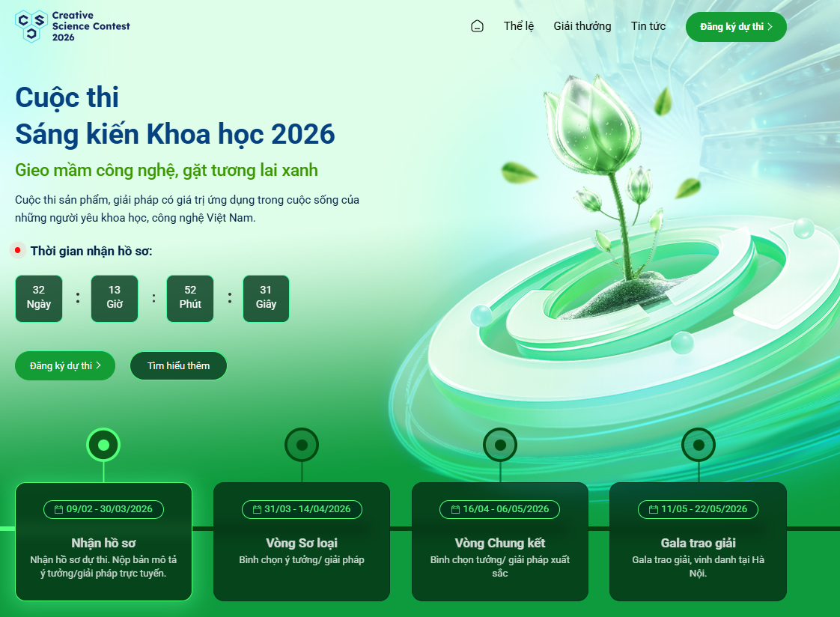Image resolution: width=840 pixels, height=617 pixels.
Task: Click calendar icon beside 16/04 - 06/05/2026
Action: point(454,510)
